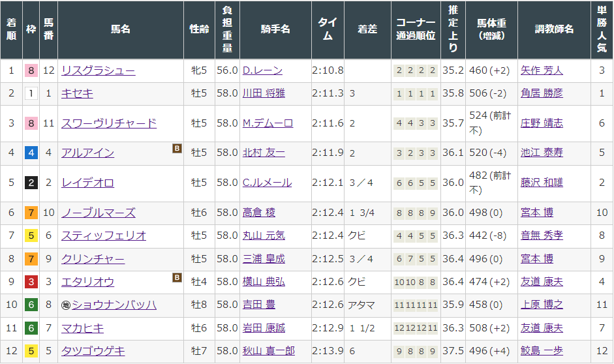
Task: Click the コーナー通過順位 column header
Action: coord(416,30)
